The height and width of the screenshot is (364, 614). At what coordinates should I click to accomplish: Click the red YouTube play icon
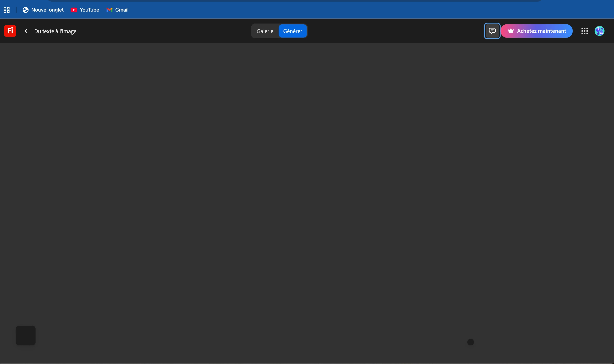pos(74,10)
